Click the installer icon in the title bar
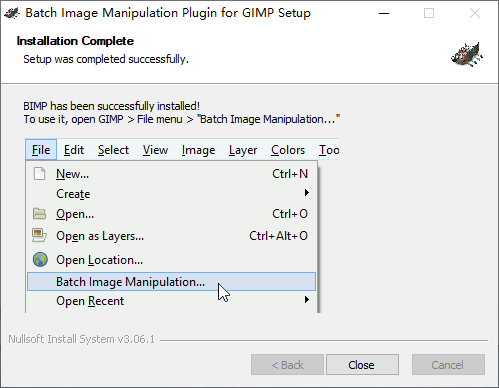This screenshot has width=499, height=388. tap(12, 13)
